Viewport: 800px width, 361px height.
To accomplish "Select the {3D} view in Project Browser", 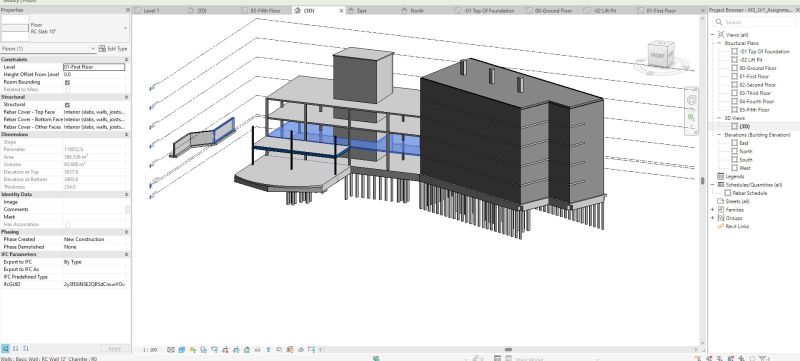I will (x=744, y=126).
